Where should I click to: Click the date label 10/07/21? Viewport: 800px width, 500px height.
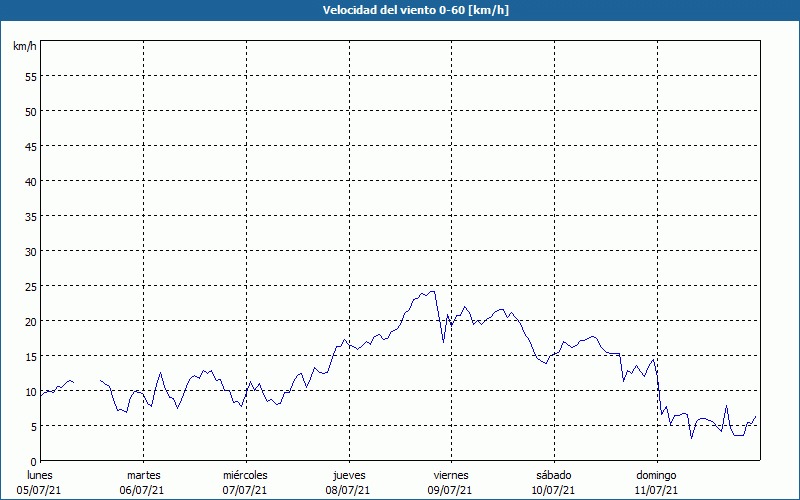[x=553, y=490]
